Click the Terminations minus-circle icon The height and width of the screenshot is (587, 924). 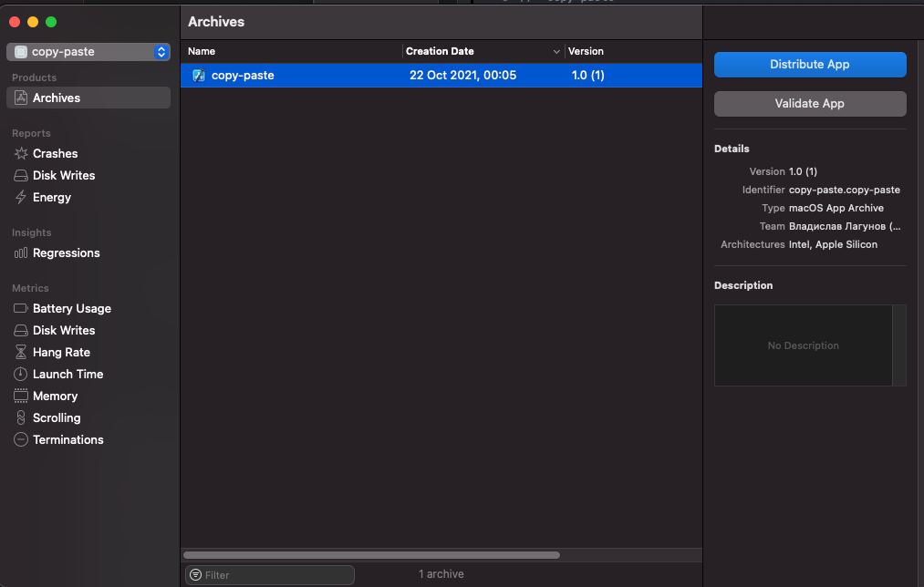coord(21,440)
